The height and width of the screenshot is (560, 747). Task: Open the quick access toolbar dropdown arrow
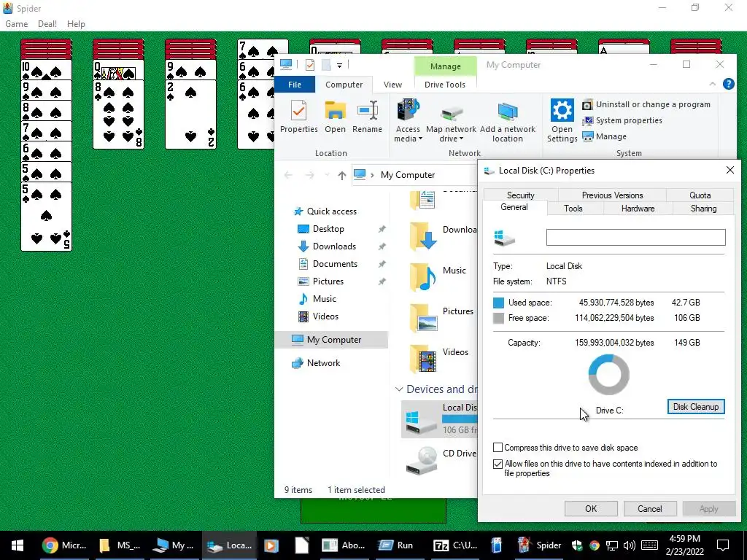pyautogui.click(x=340, y=65)
